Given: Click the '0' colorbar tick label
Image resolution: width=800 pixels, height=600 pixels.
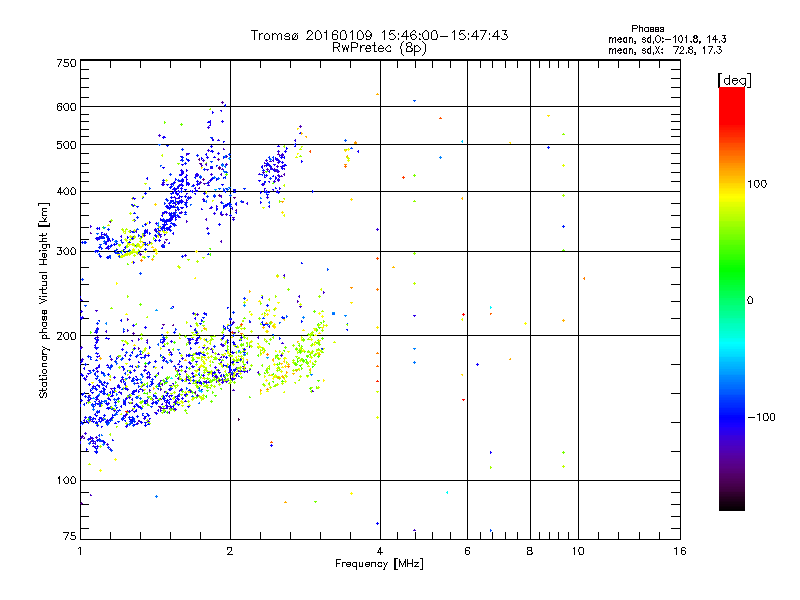Looking at the screenshot, I should (749, 301).
